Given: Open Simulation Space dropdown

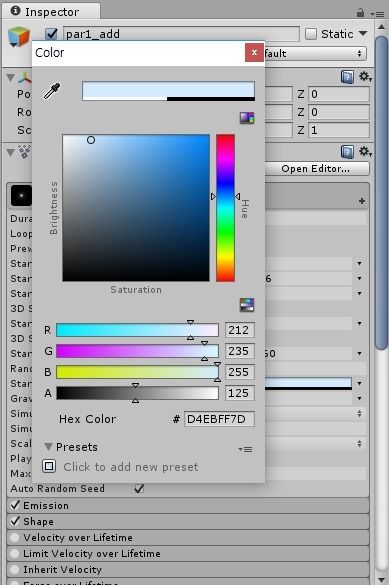Looking at the screenshot, I should (x=315, y=413).
